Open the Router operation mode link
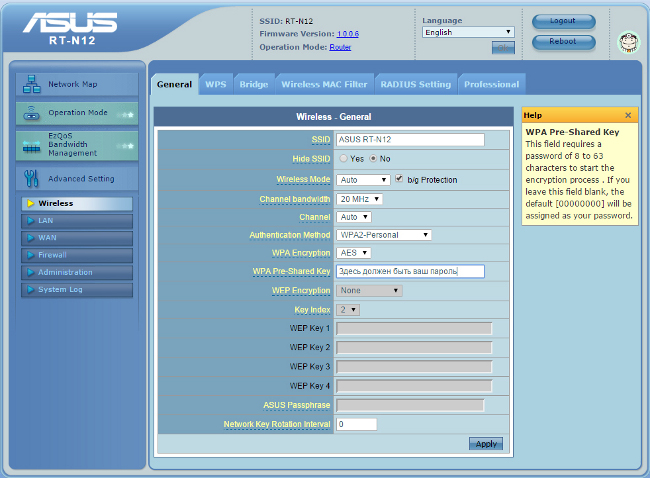Image resolution: width=650 pixels, height=478 pixels. pos(340,47)
